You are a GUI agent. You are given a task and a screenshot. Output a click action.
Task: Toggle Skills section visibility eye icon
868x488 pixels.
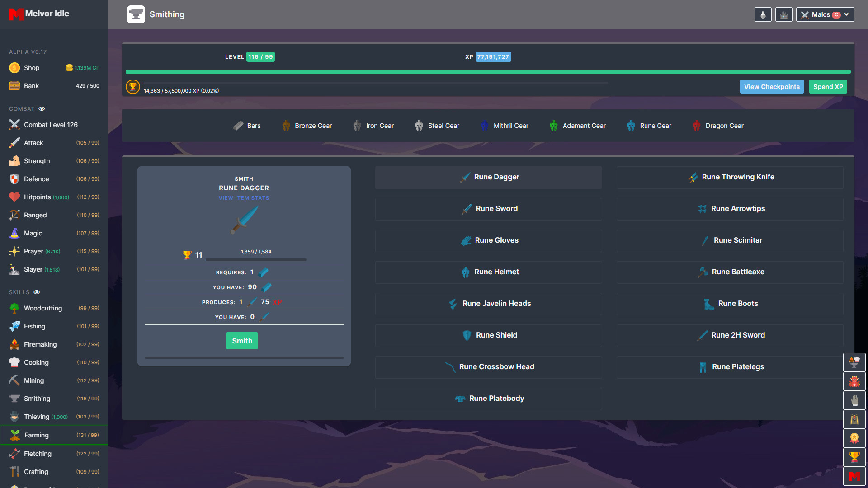[x=37, y=292]
